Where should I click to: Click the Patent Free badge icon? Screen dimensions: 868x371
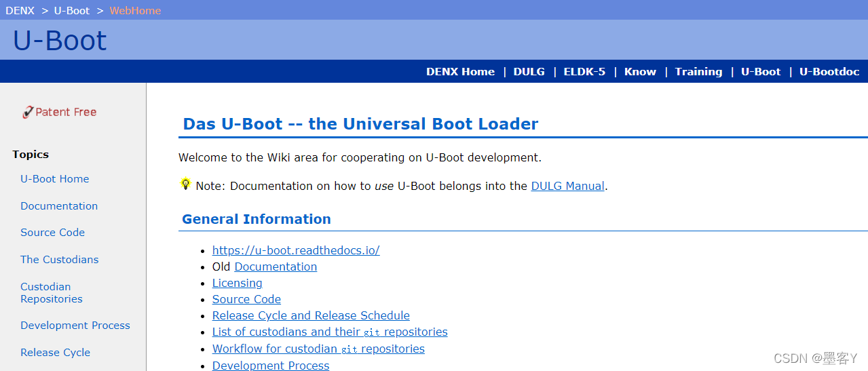[59, 112]
